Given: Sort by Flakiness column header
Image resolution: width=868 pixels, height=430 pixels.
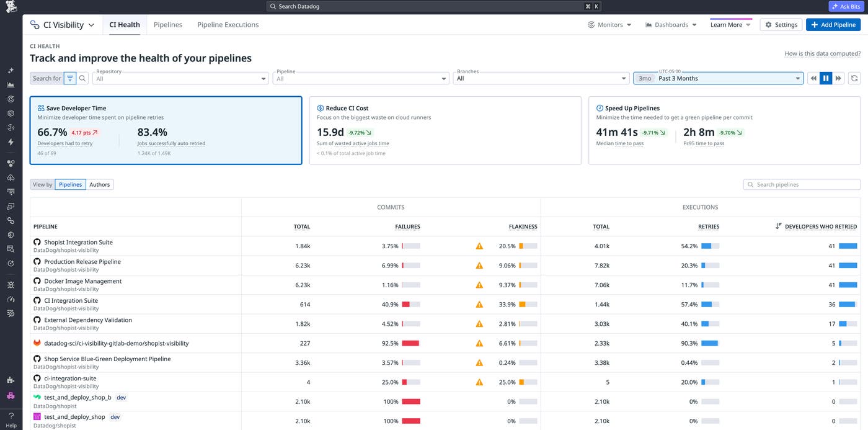Looking at the screenshot, I should coord(523,226).
